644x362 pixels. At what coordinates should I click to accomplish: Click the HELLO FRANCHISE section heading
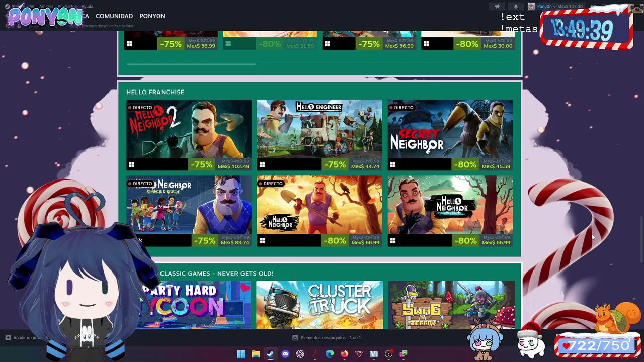pyautogui.click(x=155, y=92)
